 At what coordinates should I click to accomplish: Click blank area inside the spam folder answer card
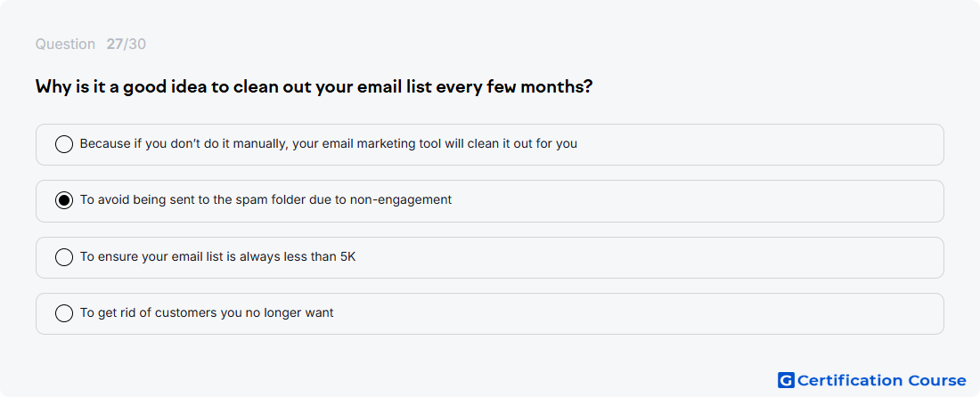(x=688, y=201)
